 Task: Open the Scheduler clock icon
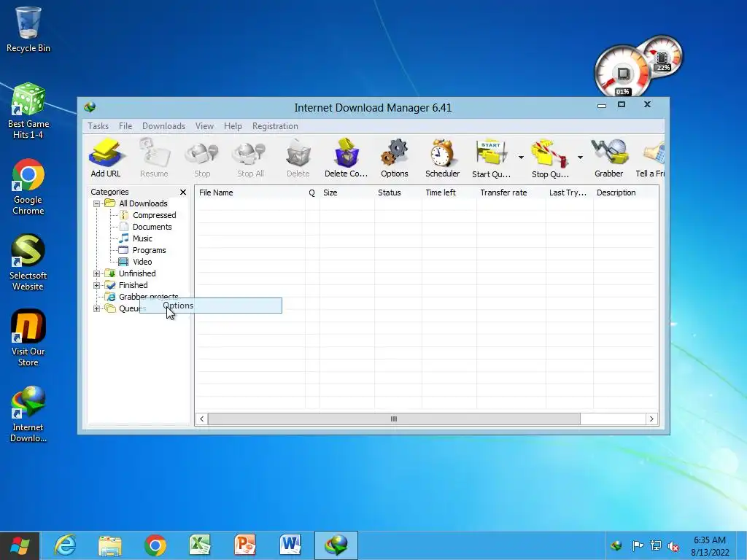443,158
